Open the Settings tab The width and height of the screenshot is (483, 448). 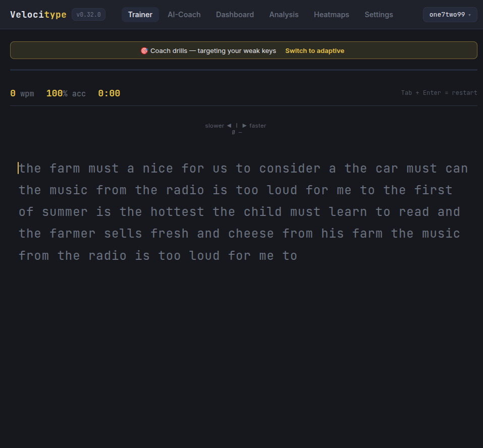379,15
